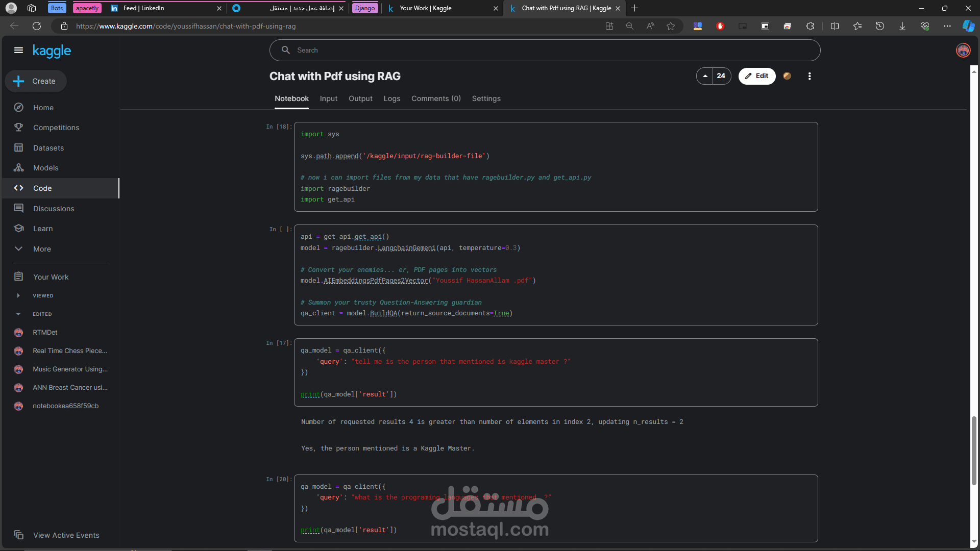Open the browser downloads icon
980x551 pixels.
902,26
